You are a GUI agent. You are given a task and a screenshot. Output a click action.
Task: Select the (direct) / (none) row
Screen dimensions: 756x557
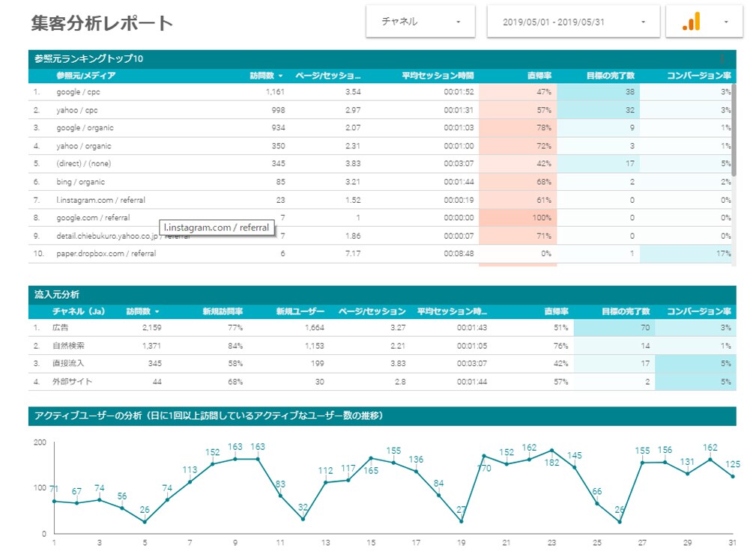point(380,163)
